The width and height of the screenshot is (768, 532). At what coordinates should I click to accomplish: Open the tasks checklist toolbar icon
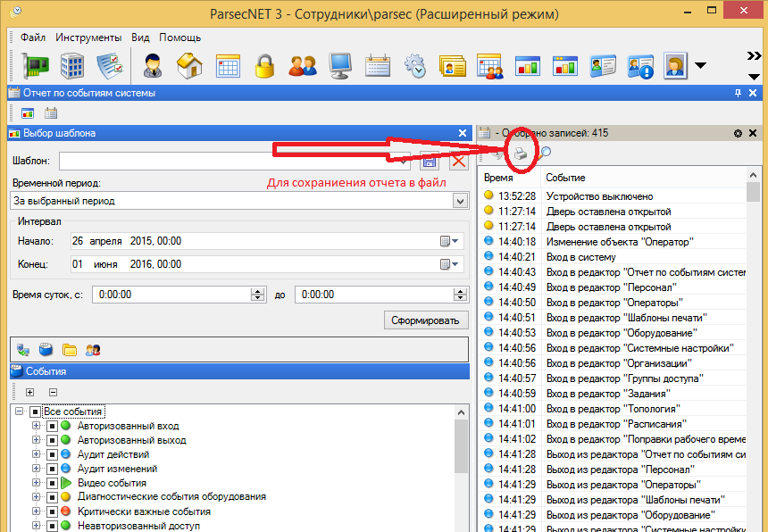coord(110,65)
